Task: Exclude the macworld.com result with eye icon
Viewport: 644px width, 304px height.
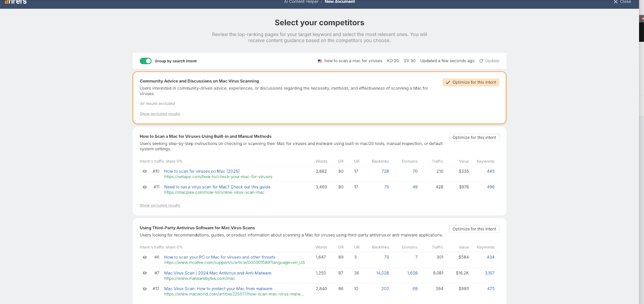Action: (145, 289)
